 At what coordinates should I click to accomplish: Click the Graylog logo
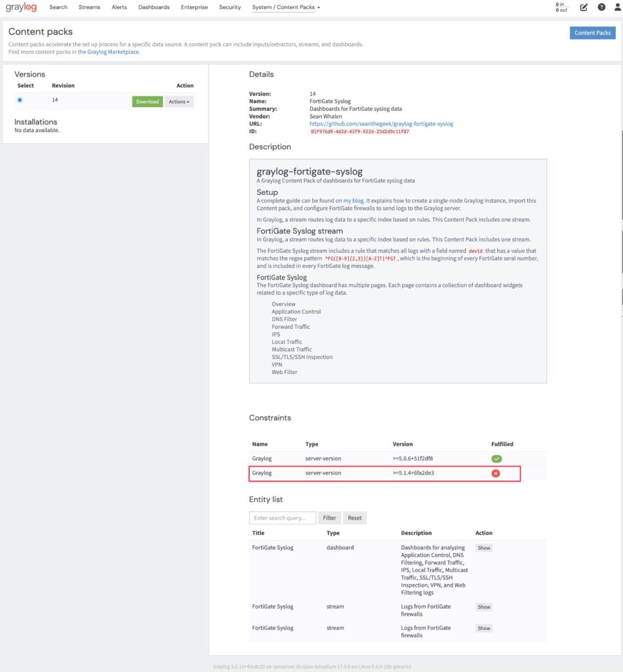21,7
